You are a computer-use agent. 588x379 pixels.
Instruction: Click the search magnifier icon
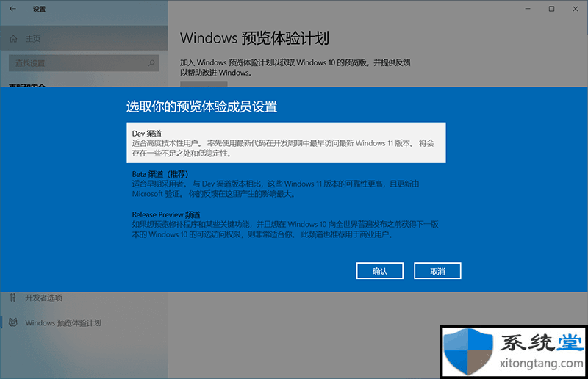(x=151, y=63)
